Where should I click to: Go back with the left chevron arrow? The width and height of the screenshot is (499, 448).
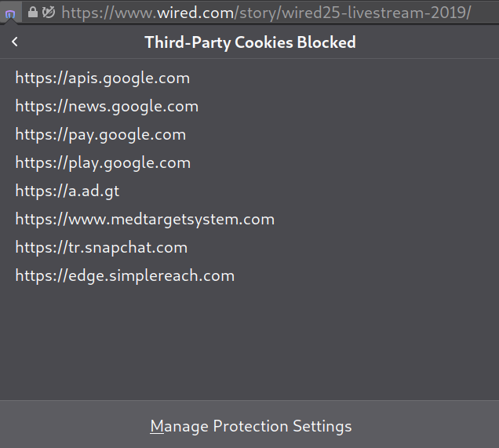point(15,42)
